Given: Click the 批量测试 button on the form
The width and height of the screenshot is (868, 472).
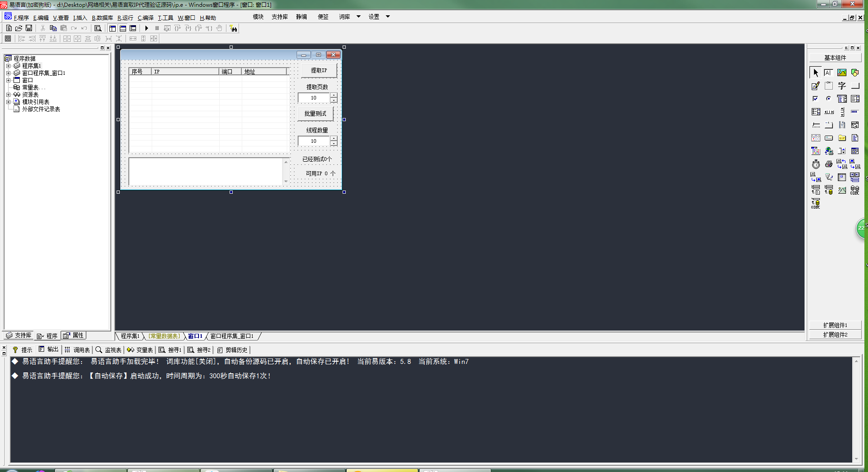Looking at the screenshot, I should pyautogui.click(x=315, y=113).
